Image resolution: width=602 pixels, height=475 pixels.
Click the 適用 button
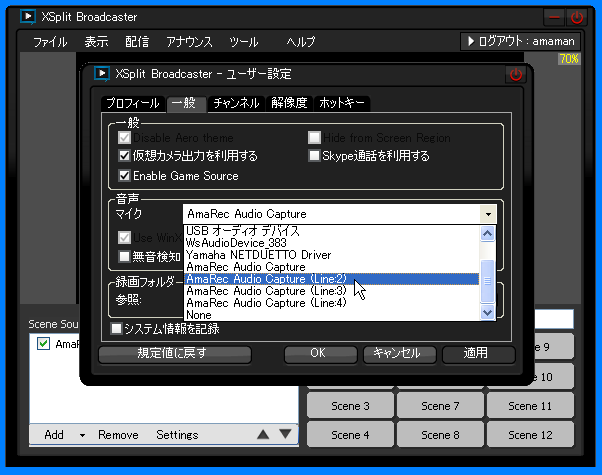[478, 354]
